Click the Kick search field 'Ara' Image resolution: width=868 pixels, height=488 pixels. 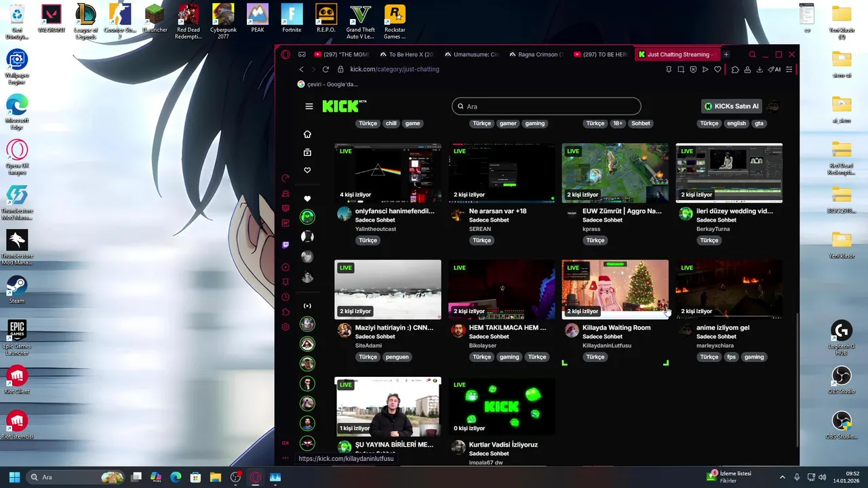click(547, 106)
